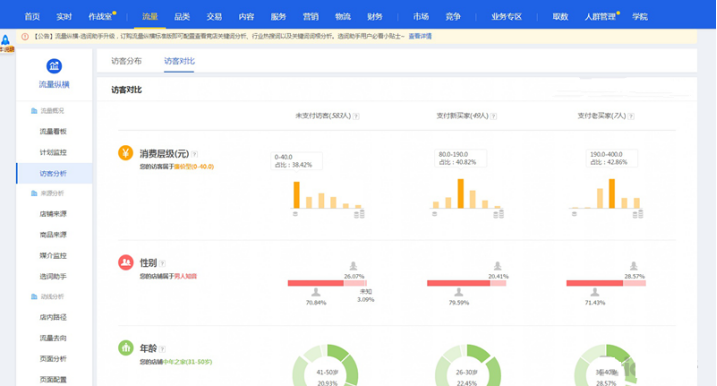This screenshot has height=386, width=717.
Task: Open the 首页 top navigation item
Action: coord(32,16)
